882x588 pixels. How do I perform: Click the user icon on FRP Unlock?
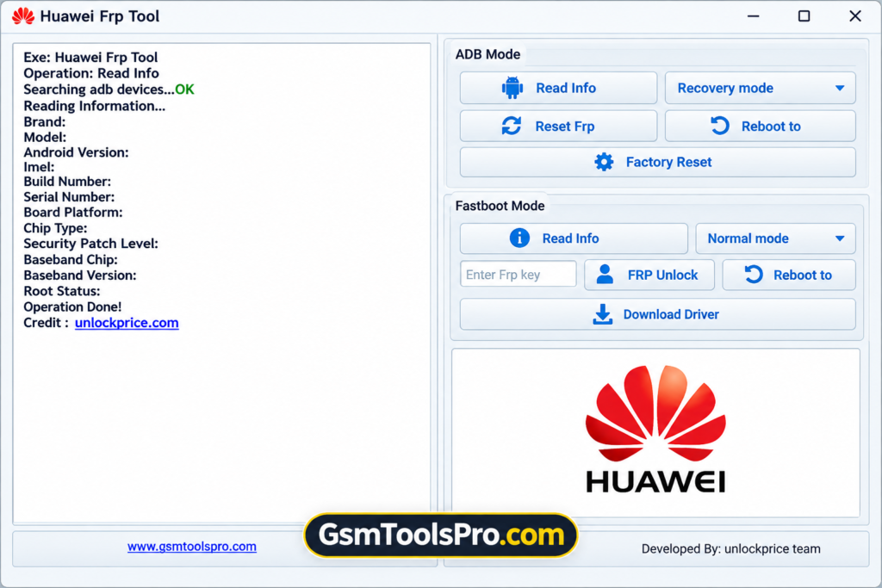click(605, 275)
